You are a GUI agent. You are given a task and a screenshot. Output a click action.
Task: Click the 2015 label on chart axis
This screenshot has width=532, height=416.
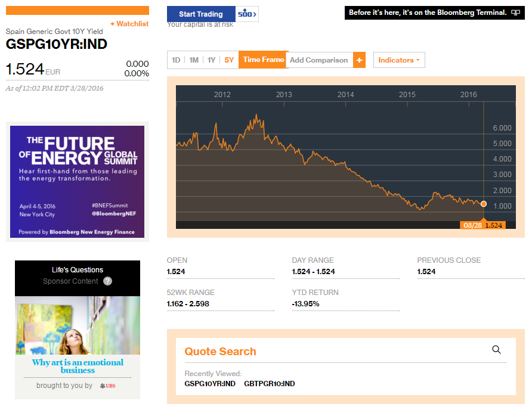pyautogui.click(x=407, y=95)
